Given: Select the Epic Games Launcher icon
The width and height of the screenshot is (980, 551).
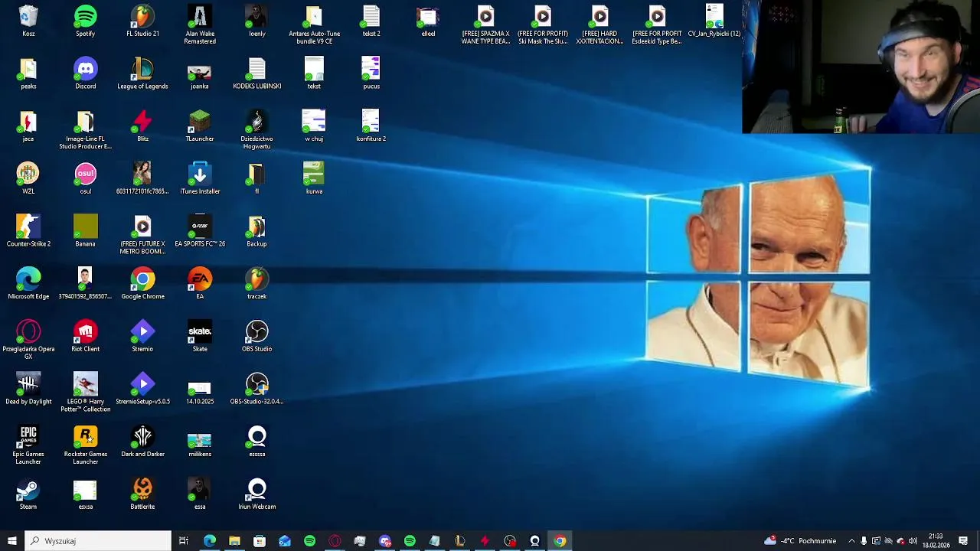Looking at the screenshot, I should pyautogui.click(x=28, y=445).
